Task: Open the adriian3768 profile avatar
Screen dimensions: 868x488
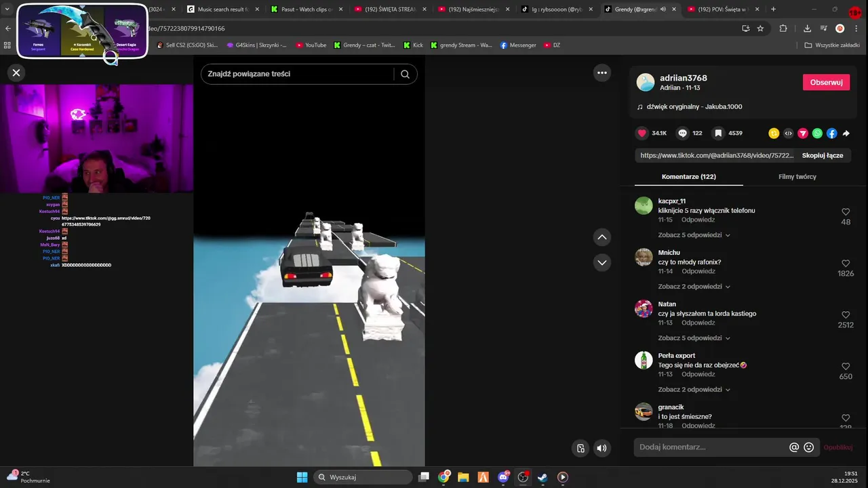Action: tap(646, 82)
